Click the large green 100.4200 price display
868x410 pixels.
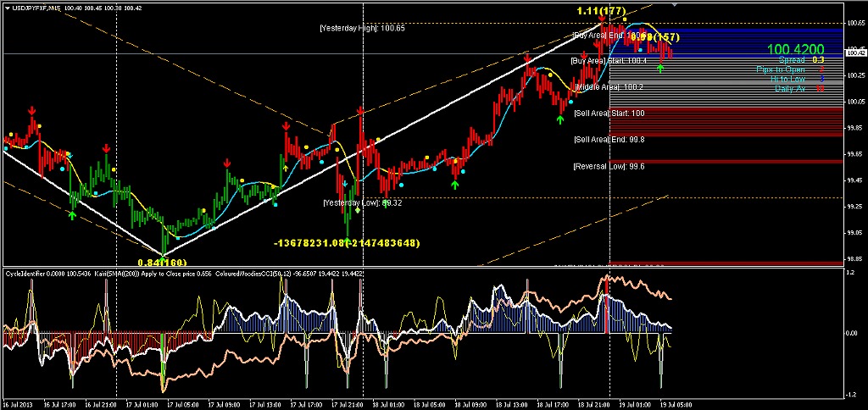795,49
